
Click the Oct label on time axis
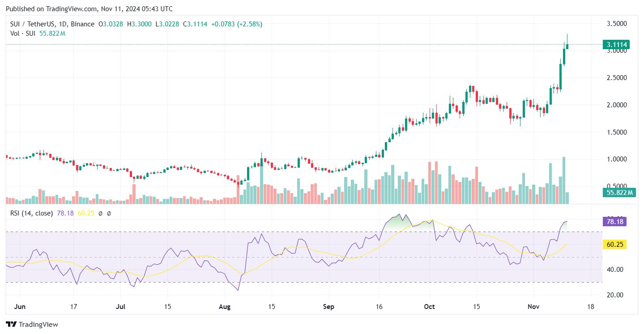click(x=430, y=307)
